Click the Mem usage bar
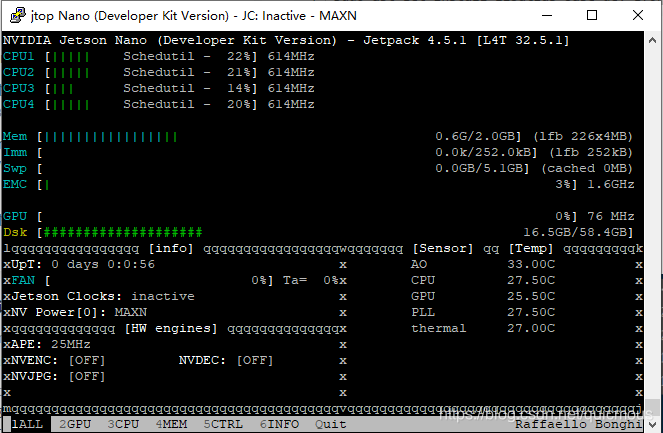Image resolution: width=663 pixels, height=433 pixels. (110, 137)
